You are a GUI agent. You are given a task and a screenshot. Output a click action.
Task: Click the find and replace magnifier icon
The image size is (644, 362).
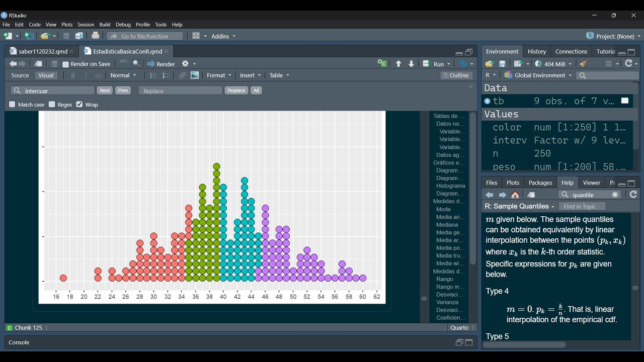pyautogui.click(x=136, y=64)
